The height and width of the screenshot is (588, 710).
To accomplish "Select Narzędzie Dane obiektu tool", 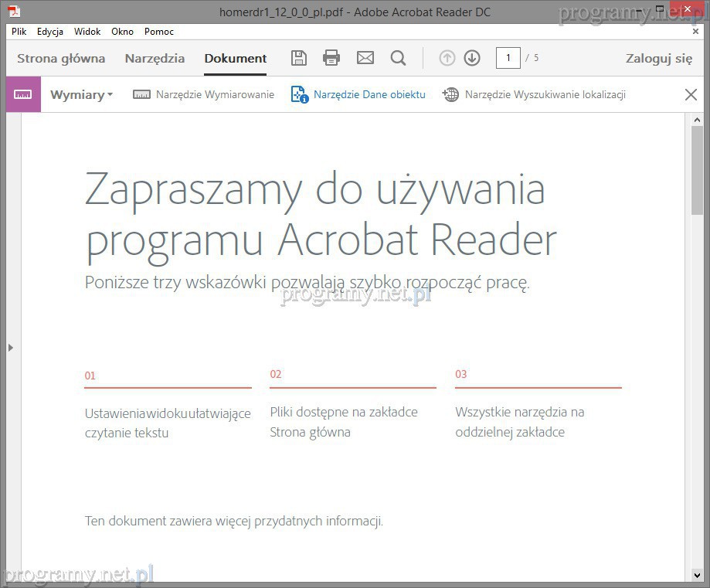I will (x=358, y=94).
